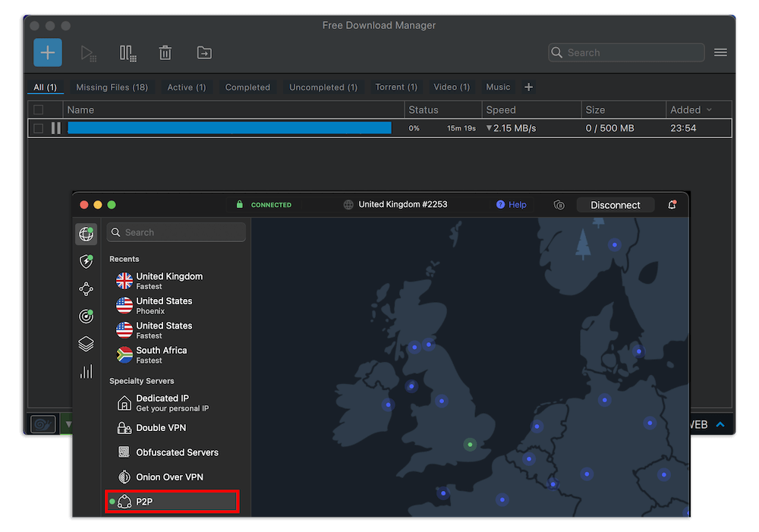Start all downloads in Free Download Manager
The height and width of the screenshot is (532, 759).
click(88, 53)
